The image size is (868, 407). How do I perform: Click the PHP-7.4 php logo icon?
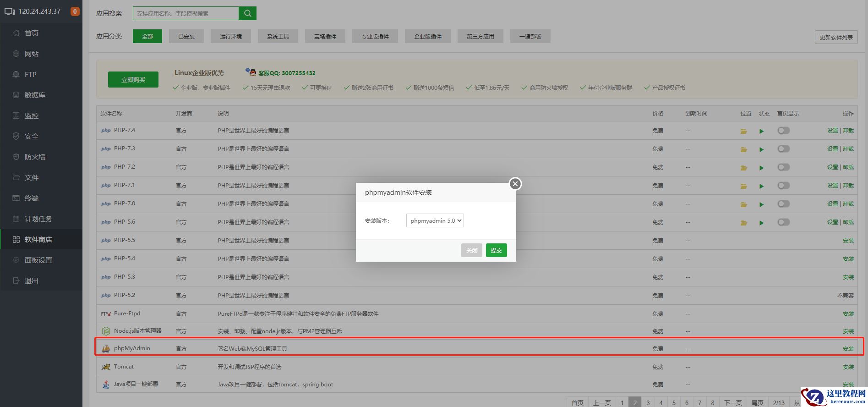pos(106,131)
